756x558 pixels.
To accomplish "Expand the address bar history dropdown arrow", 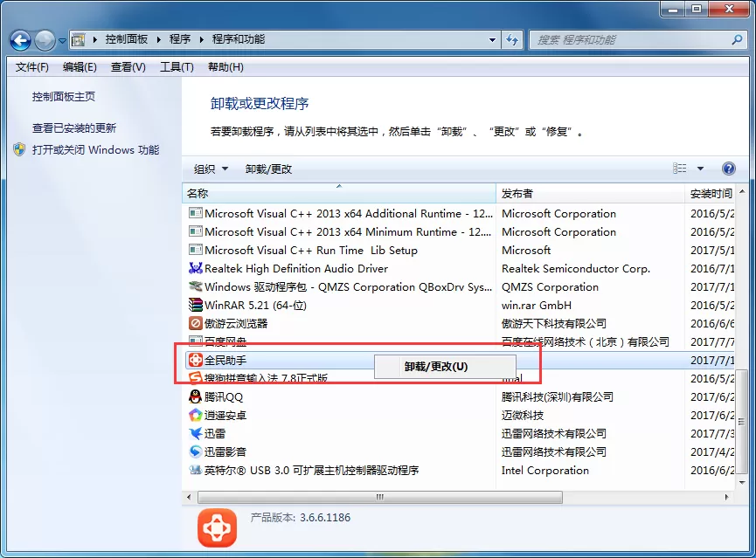I will [492, 40].
